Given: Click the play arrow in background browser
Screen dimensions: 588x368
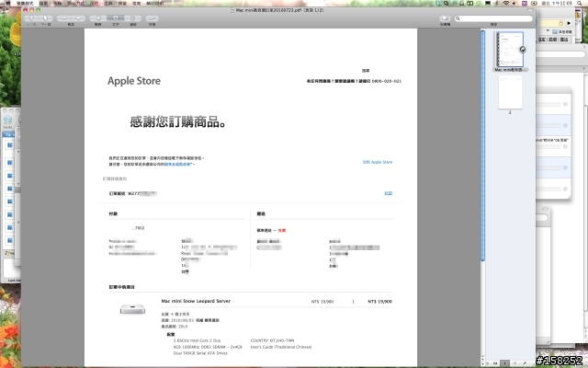Looking at the screenshot, I should [x=569, y=23].
